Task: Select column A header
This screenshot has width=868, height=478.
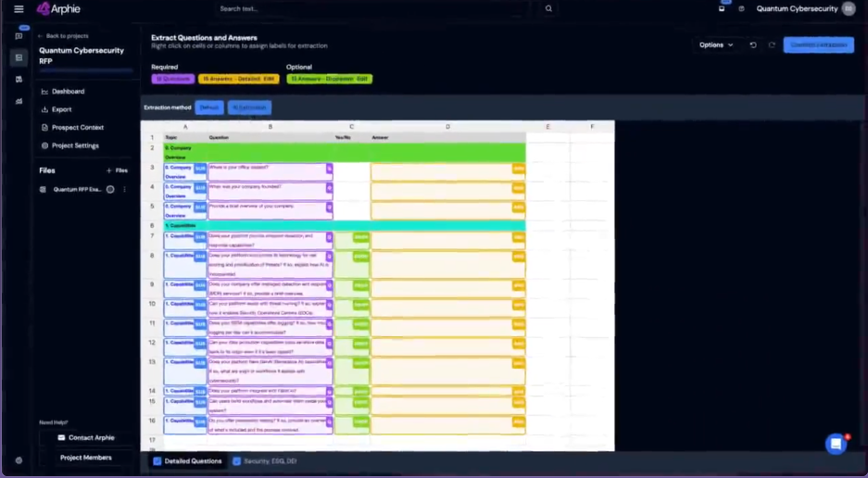Action: click(x=185, y=127)
